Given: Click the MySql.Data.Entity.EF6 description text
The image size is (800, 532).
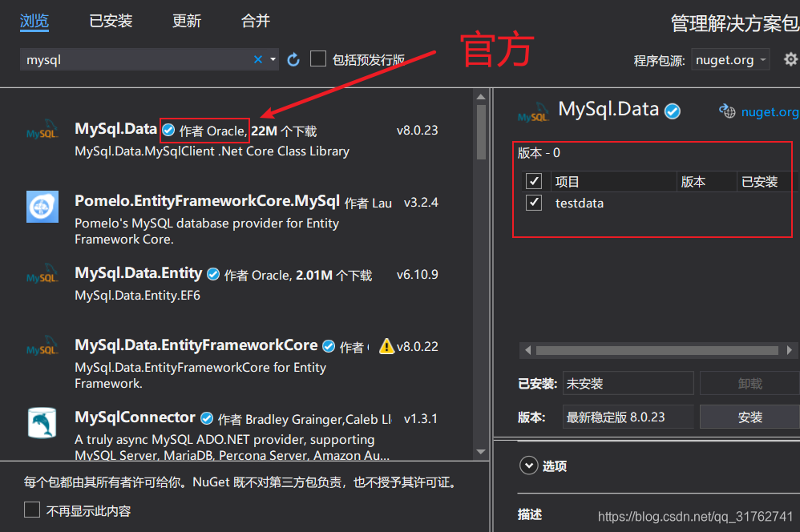Looking at the screenshot, I should tap(137, 296).
